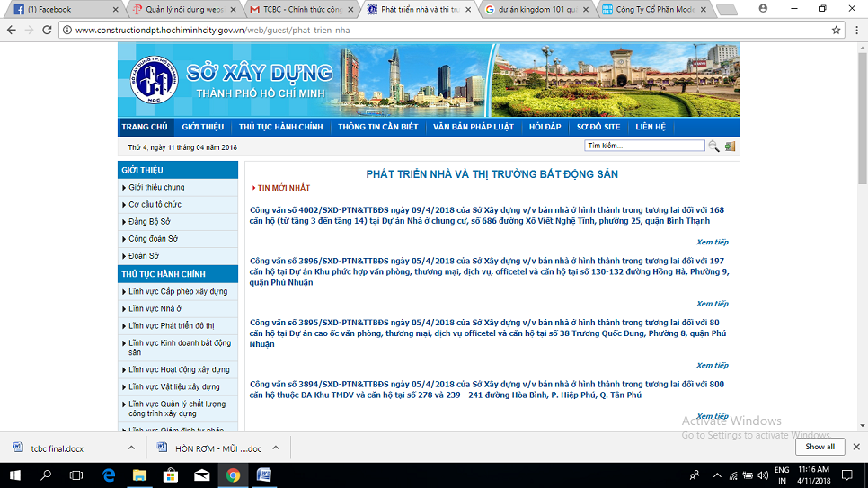Viewport: 868px width, 488px height.
Task: Expand options for tcbc final.docx download
Action: 130,447
